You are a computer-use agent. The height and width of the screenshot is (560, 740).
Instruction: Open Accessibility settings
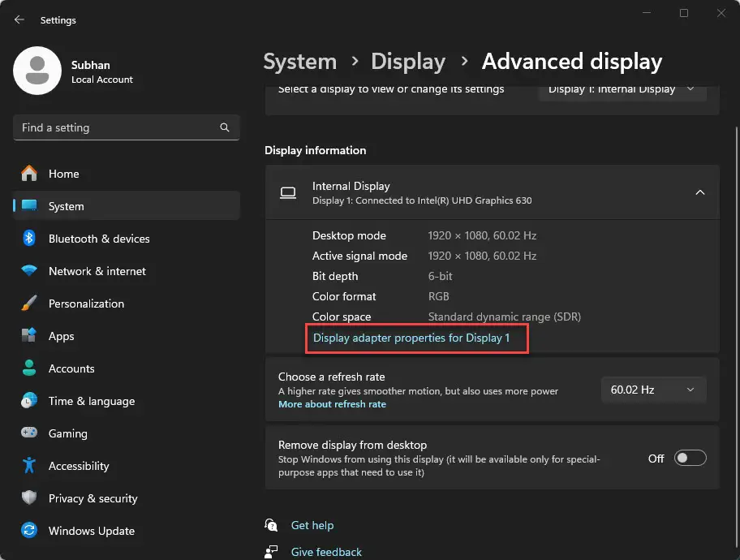pos(79,466)
